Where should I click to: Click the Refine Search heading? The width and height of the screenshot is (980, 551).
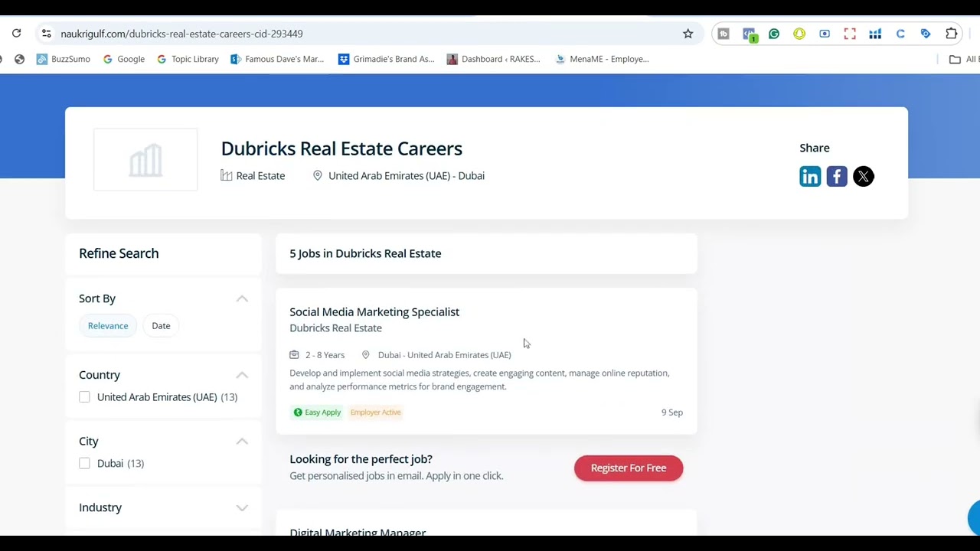click(119, 253)
